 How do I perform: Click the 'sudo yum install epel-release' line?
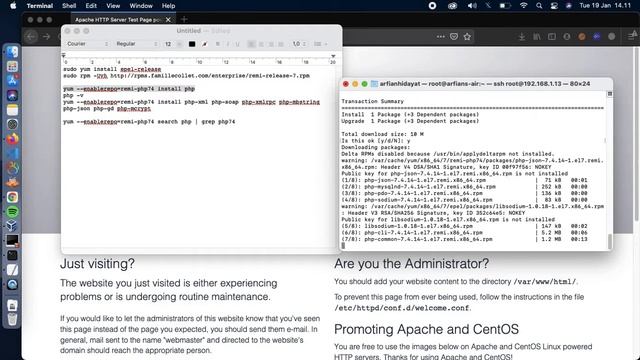112,69
